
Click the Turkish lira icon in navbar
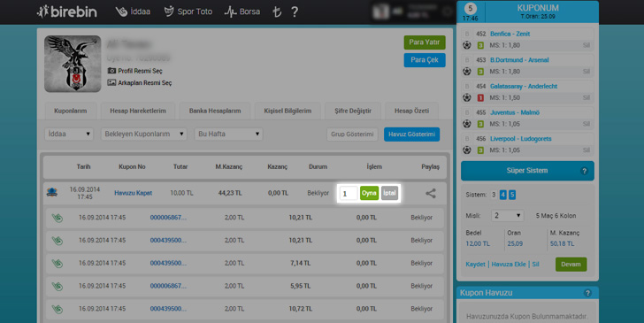tap(277, 12)
